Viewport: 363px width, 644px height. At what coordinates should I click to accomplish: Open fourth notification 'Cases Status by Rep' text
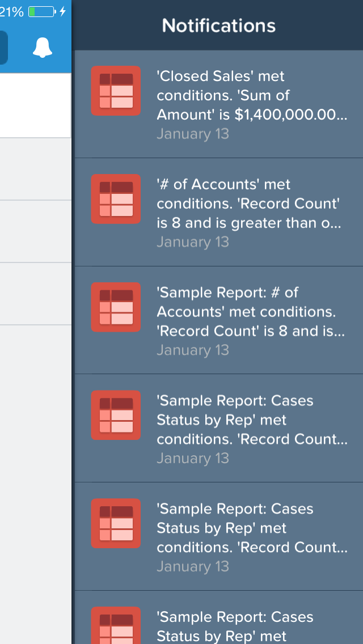(251, 420)
